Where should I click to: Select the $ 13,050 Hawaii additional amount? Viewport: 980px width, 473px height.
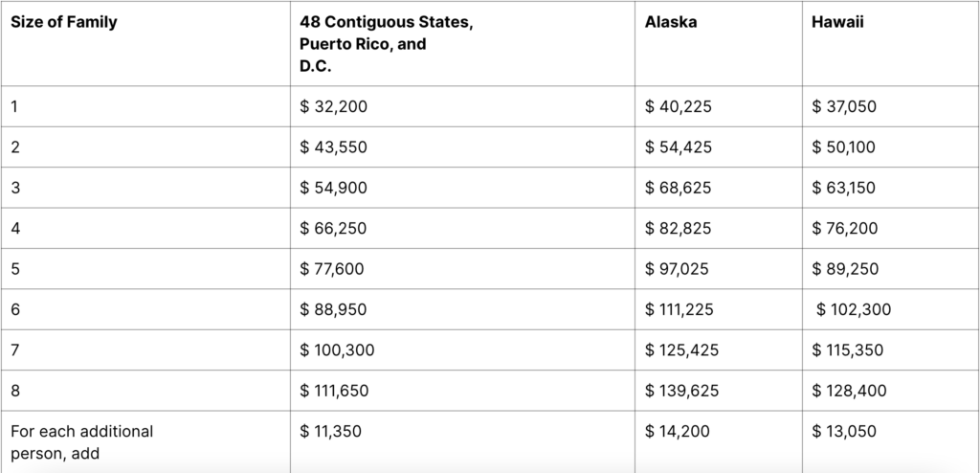[x=844, y=432]
